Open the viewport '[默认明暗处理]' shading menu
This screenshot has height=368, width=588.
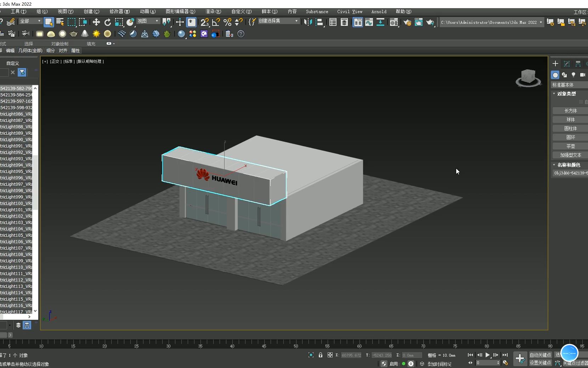[x=90, y=61]
